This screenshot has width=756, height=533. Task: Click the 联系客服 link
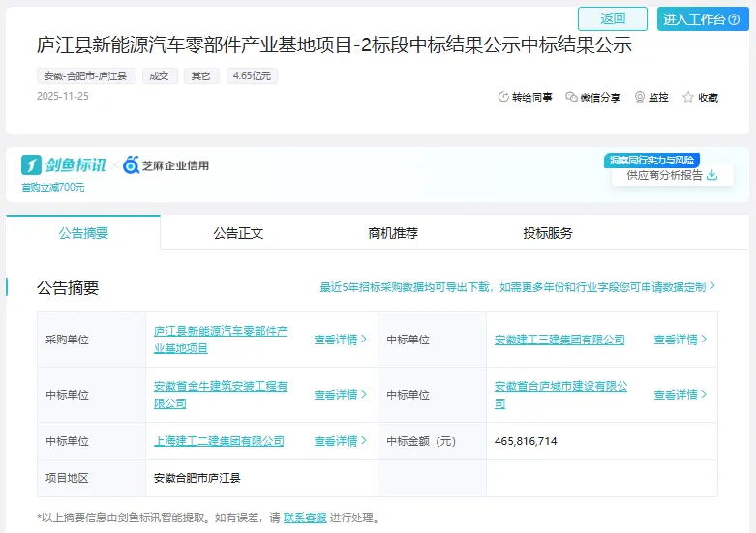tap(305, 518)
